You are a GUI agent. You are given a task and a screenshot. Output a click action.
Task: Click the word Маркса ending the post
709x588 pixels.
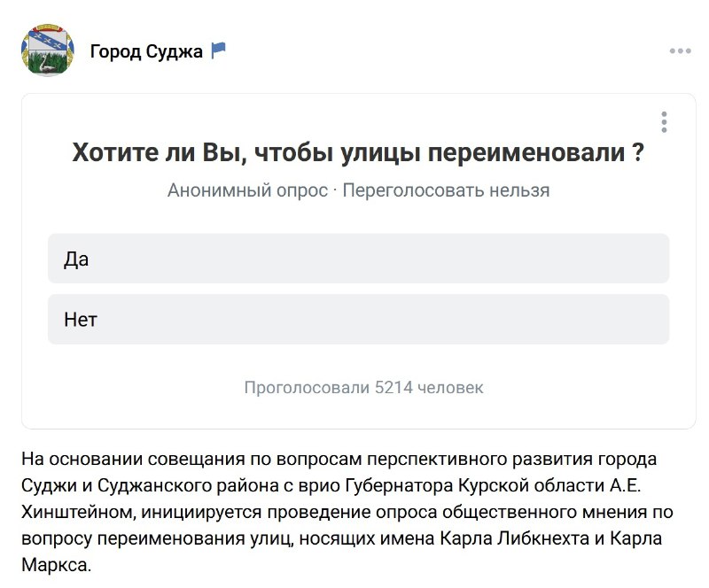click(56, 565)
